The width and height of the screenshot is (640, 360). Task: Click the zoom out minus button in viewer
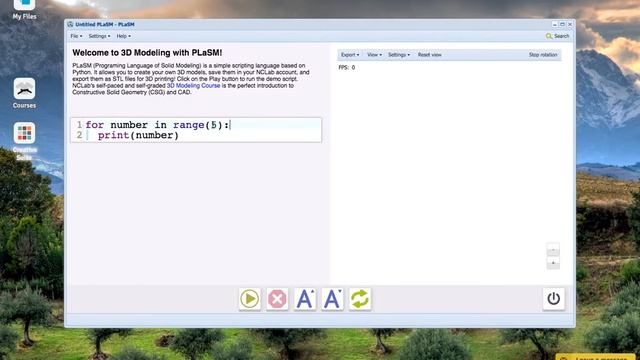[553, 249]
